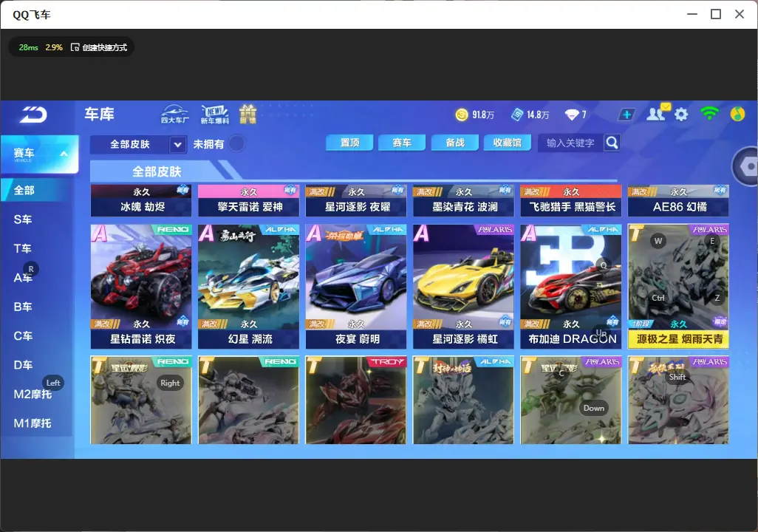
Task: Select the A车 category
Action: click(x=23, y=278)
